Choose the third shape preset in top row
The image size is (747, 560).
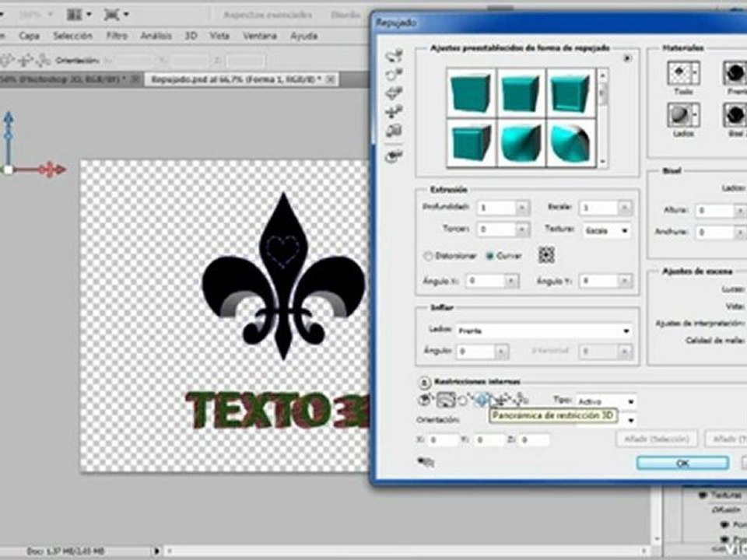click(570, 93)
